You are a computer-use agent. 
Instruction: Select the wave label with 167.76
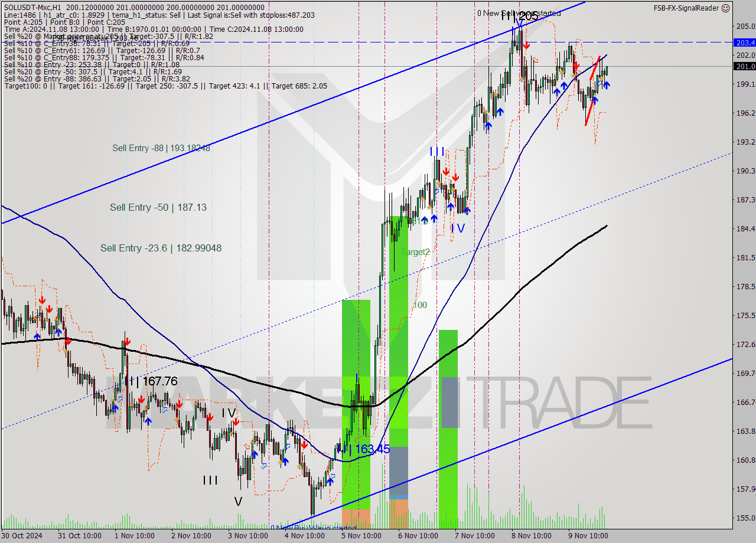[x=151, y=381]
